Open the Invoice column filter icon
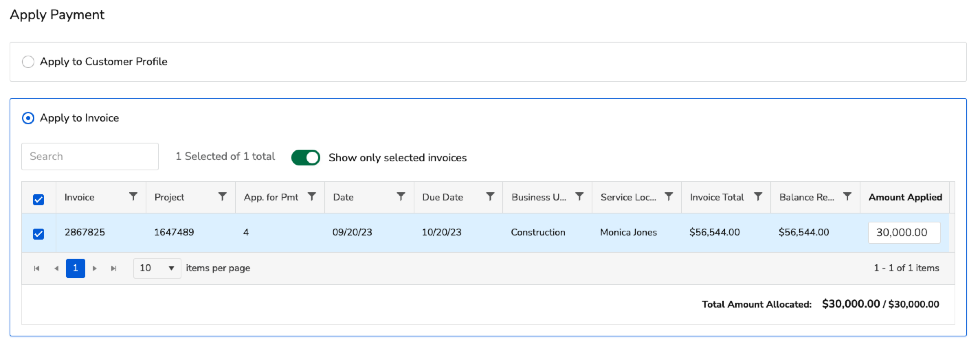980x346 pixels. pos(133,196)
